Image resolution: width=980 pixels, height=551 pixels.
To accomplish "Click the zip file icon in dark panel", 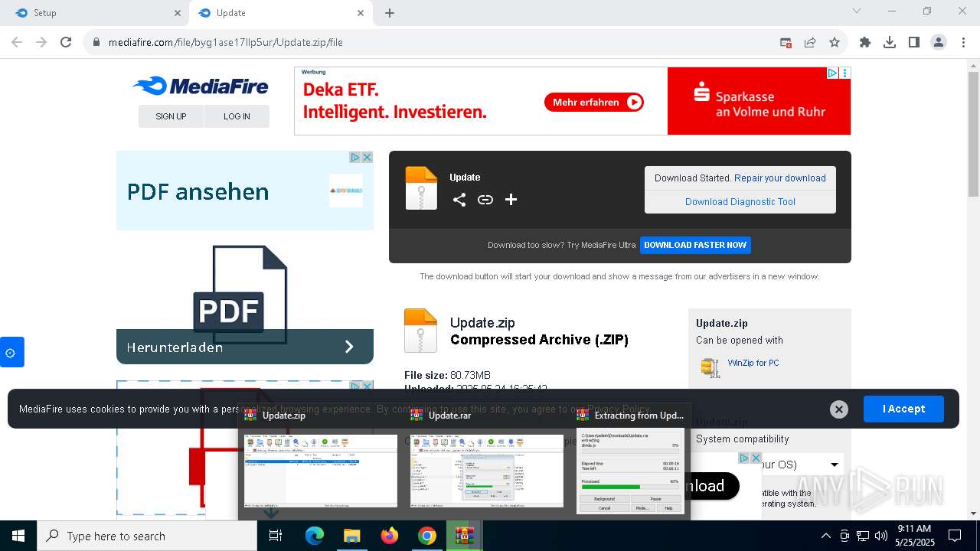I will [421, 188].
